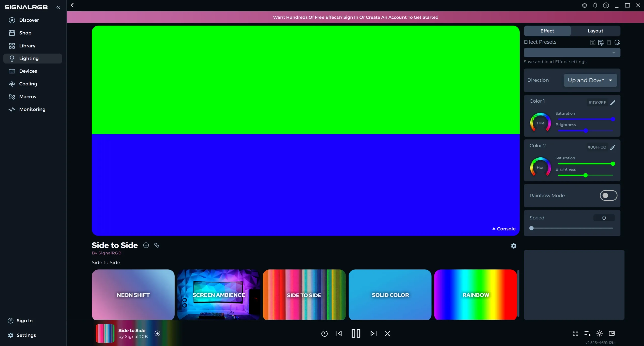Expand the Effect Presets dropdown
This screenshot has width=644, height=346.
tap(572, 53)
